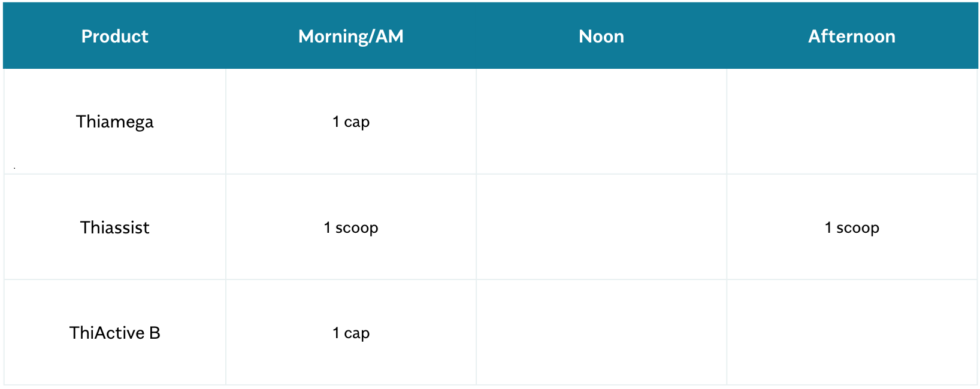This screenshot has width=980, height=389.
Task: Select the Thiassist product name cell
Action: 114,228
